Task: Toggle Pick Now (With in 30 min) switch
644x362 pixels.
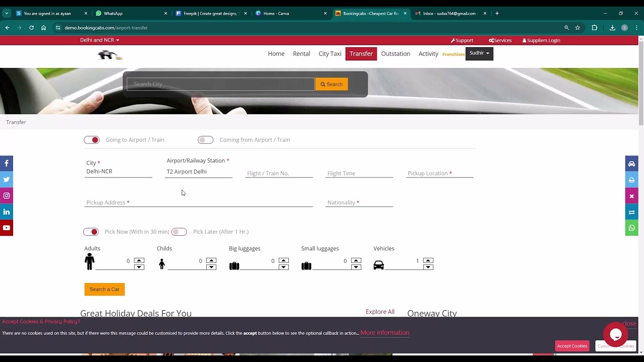Action: [91, 232]
